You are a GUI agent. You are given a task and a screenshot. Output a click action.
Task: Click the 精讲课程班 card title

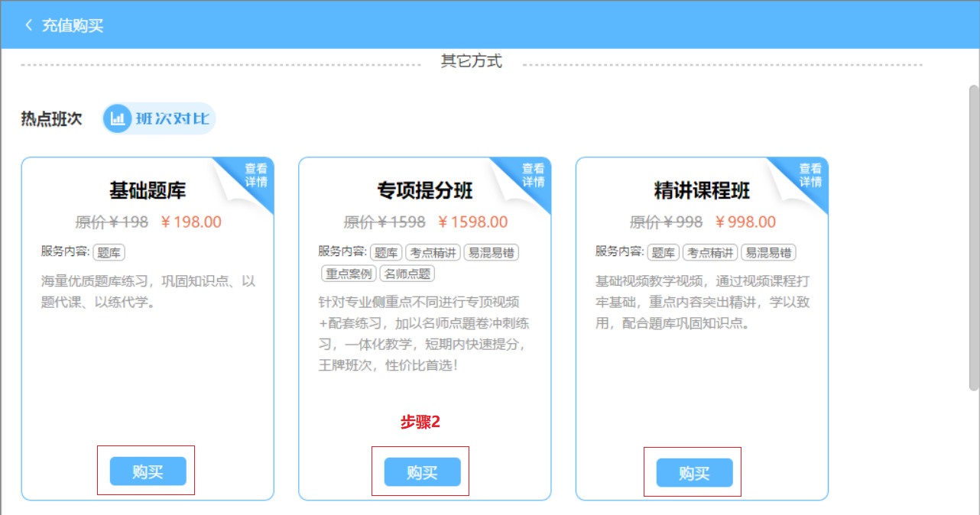[702, 190]
